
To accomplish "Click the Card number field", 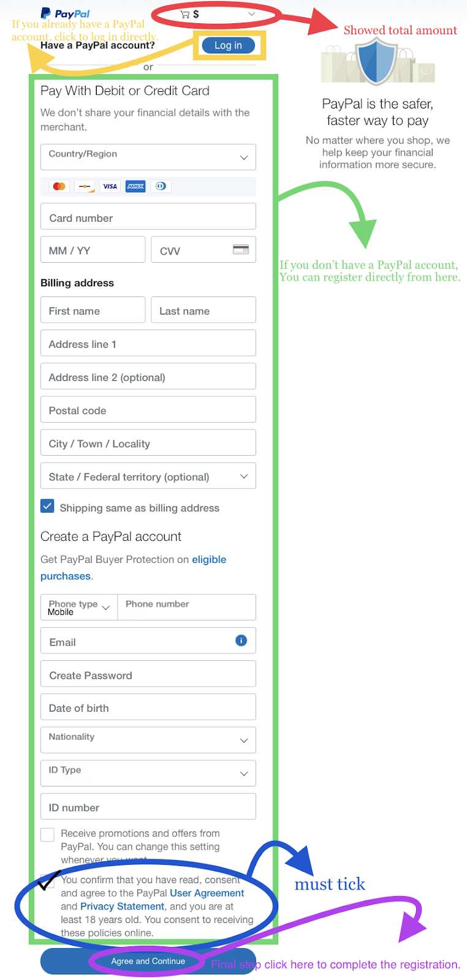I will coord(148,217).
